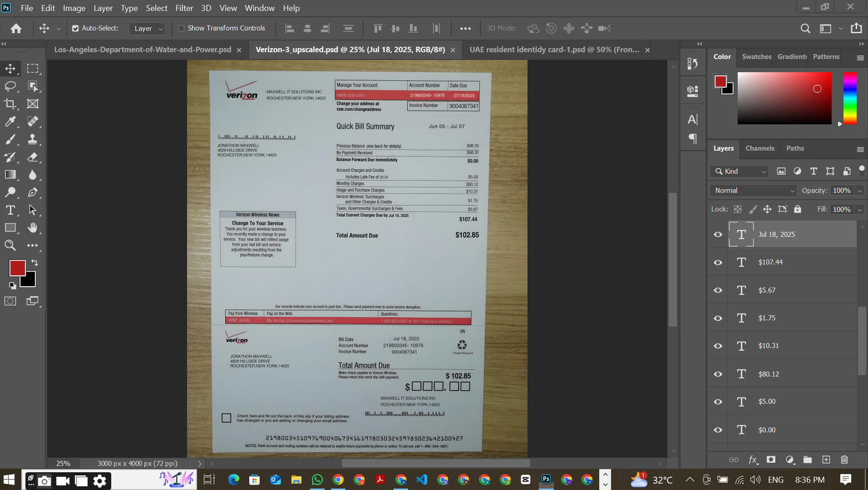Viewport: 868px width, 490px height.
Task: Toggle the Auto-Select checkbox
Action: (x=75, y=28)
